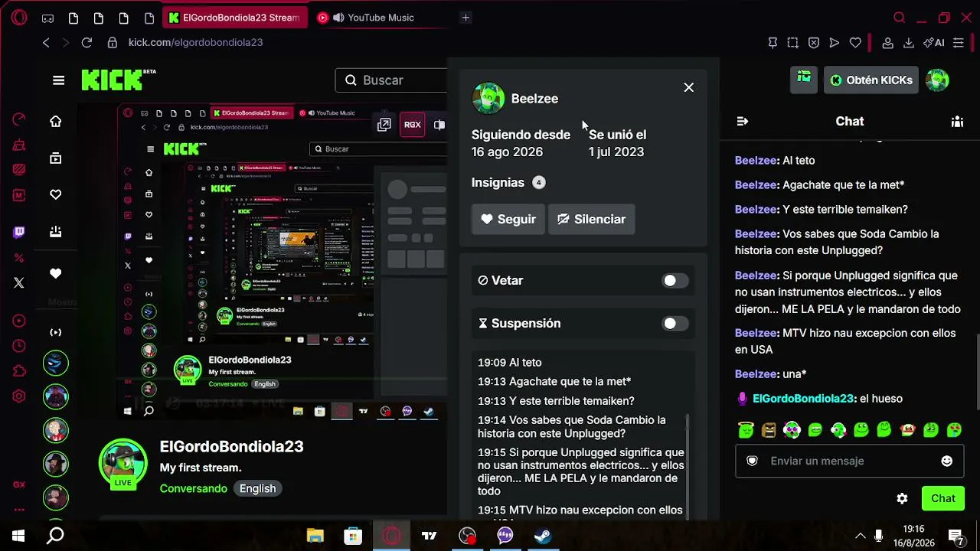Image resolution: width=980 pixels, height=551 pixels.
Task: Mute Beelzee with Silenciar button
Action: (591, 220)
